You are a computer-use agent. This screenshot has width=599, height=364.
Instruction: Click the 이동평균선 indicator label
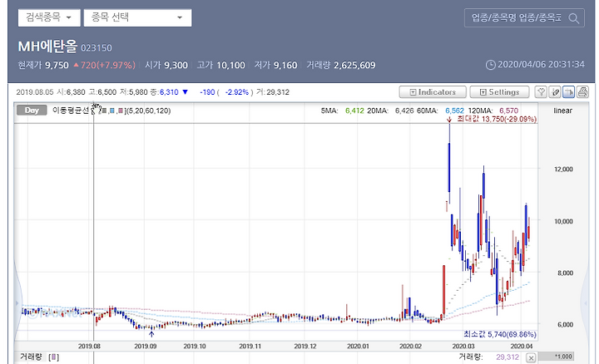pyautogui.click(x=71, y=111)
